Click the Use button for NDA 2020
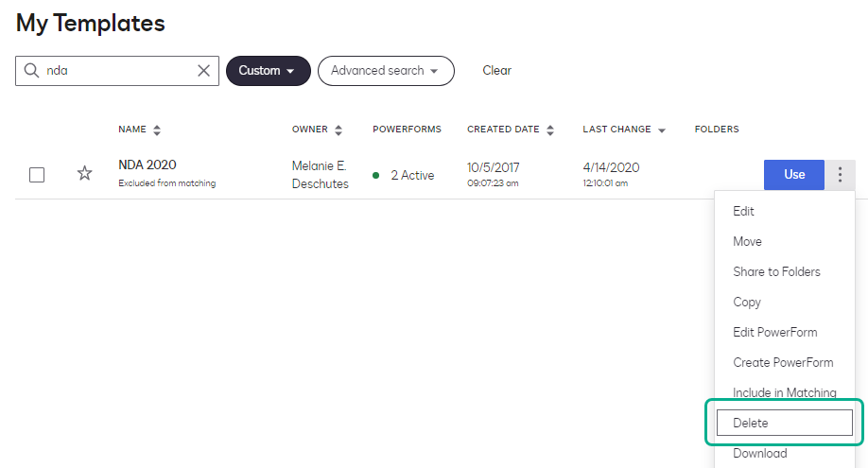The width and height of the screenshot is (868, 468). 794,175
